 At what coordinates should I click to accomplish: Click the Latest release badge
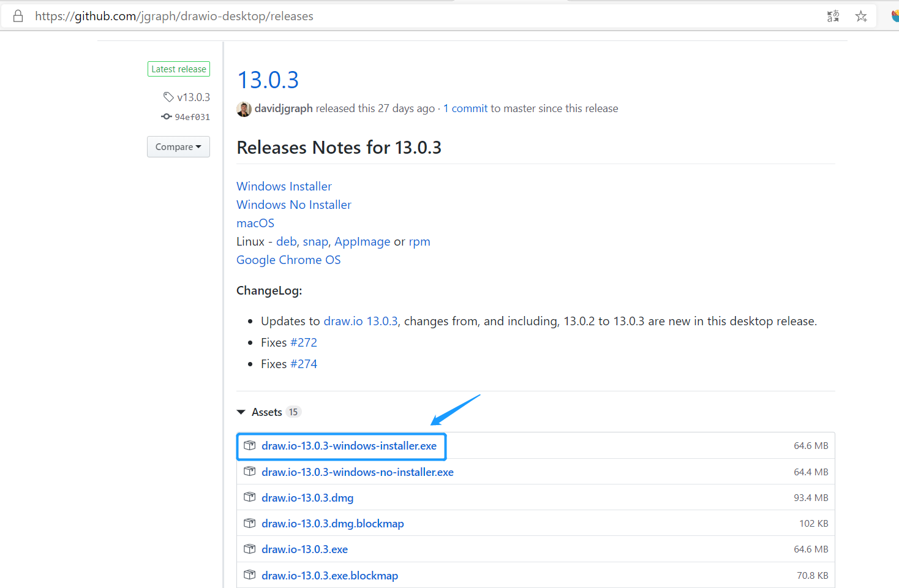click(x=179, y=69)
